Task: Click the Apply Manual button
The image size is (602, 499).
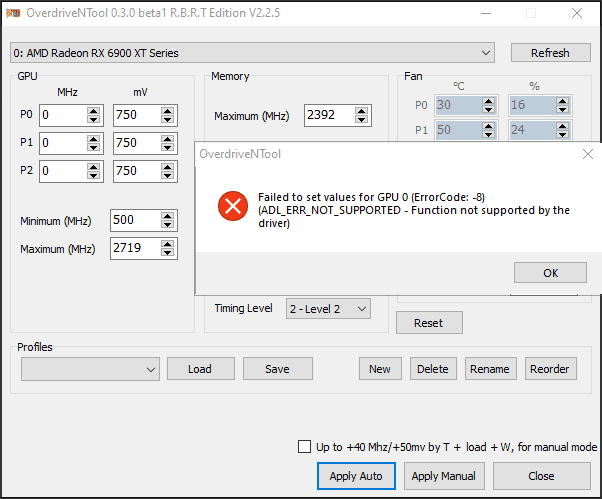Action: point(444,476)
